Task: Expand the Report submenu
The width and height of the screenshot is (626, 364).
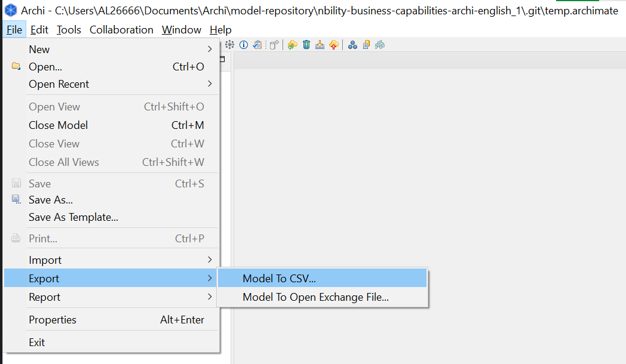Action: tap(44, 297)
